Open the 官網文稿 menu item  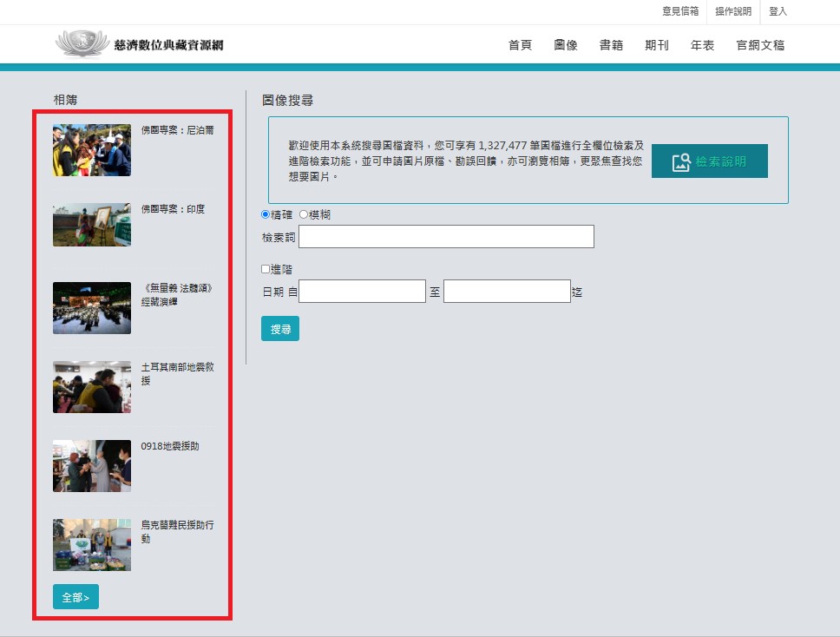click(760, 45)
